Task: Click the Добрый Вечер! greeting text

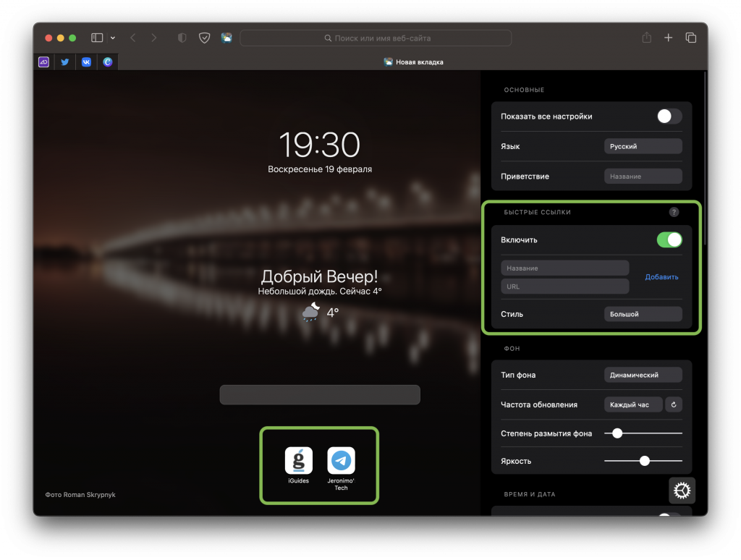Action: point(319,276)
